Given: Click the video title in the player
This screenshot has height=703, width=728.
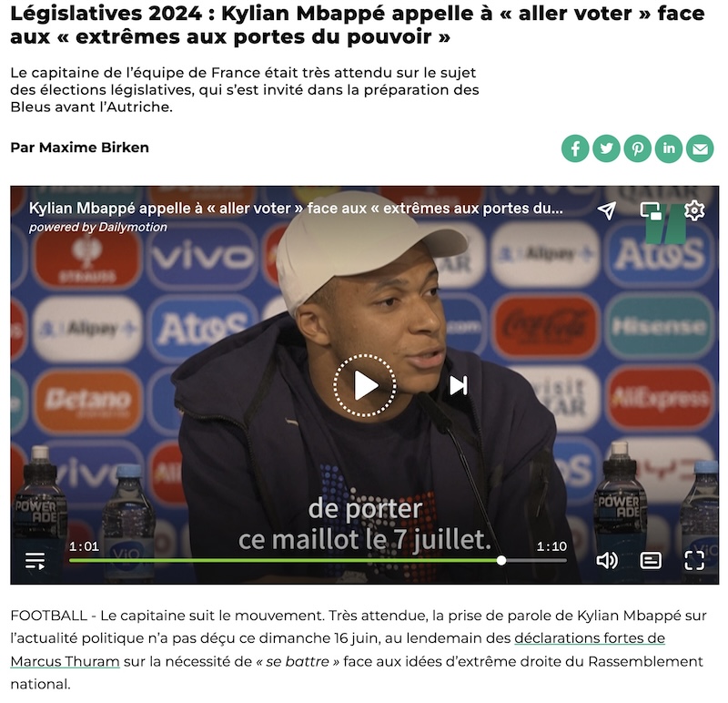Looking at the screenshot, I should click(x=296, y=209).
